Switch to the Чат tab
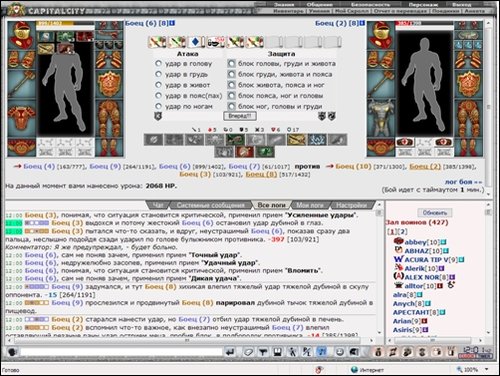 157,205
